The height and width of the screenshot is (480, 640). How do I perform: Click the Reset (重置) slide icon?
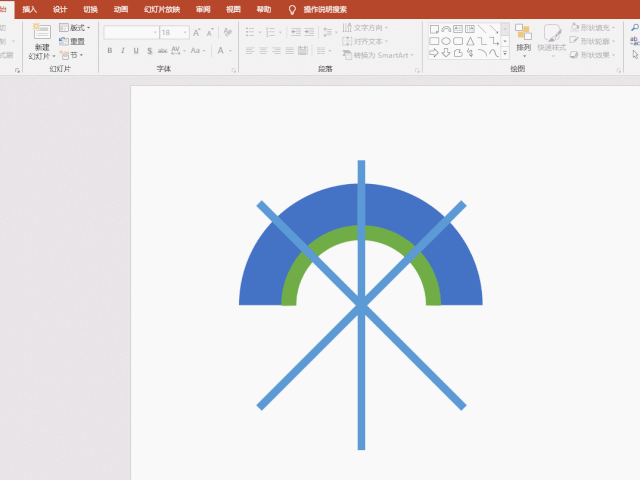(72, 41)
